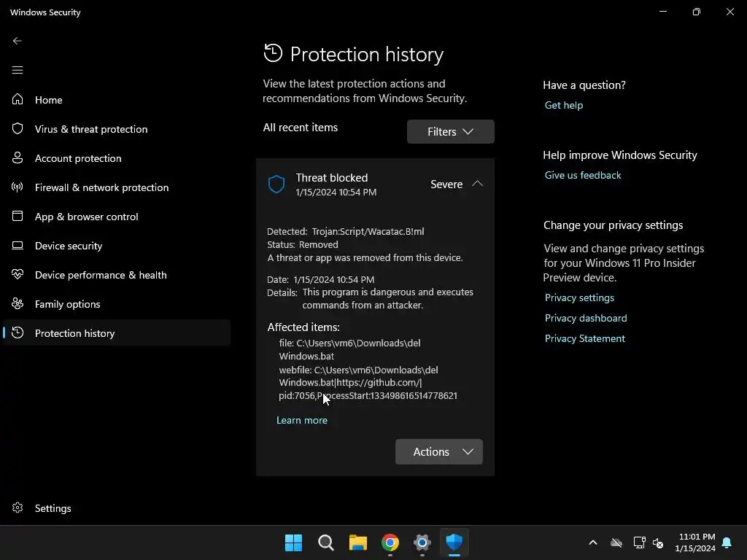This screenshot has height=560, width=747.
Task: Collapse the Threat blocked item chevron
Action: [477, 184]
